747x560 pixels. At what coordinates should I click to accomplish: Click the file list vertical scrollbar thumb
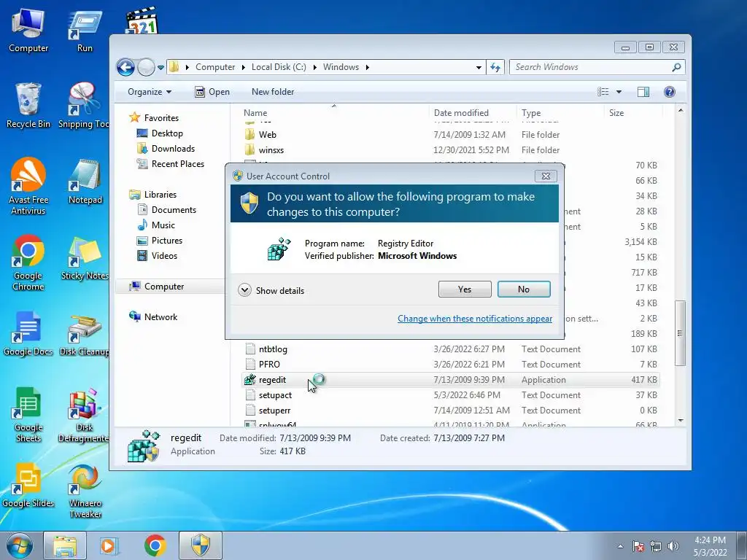681,332
